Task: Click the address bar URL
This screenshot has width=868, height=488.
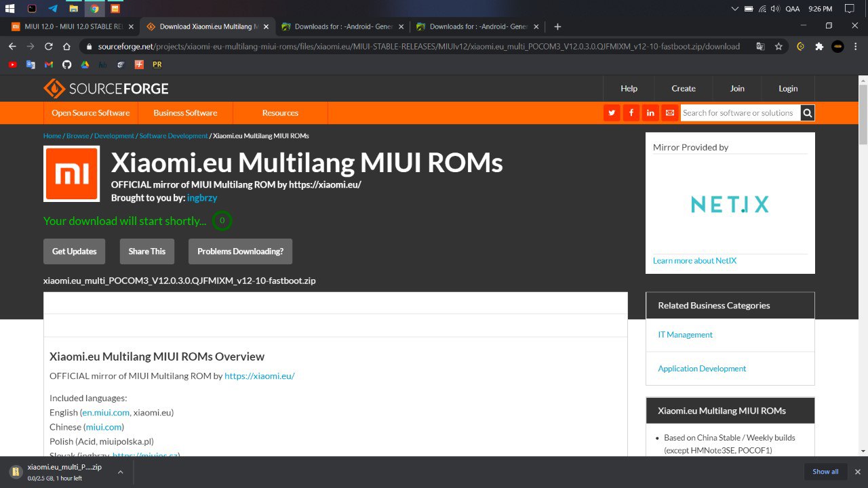Action: 417,46
